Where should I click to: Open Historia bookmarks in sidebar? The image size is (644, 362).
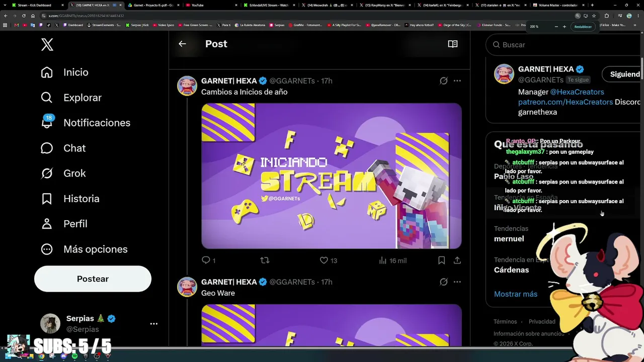[70, 199]
